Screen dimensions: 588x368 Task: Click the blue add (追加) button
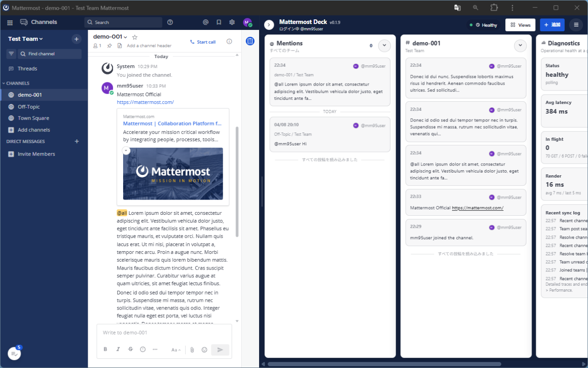pyautogui.click(x=552, y=25)
